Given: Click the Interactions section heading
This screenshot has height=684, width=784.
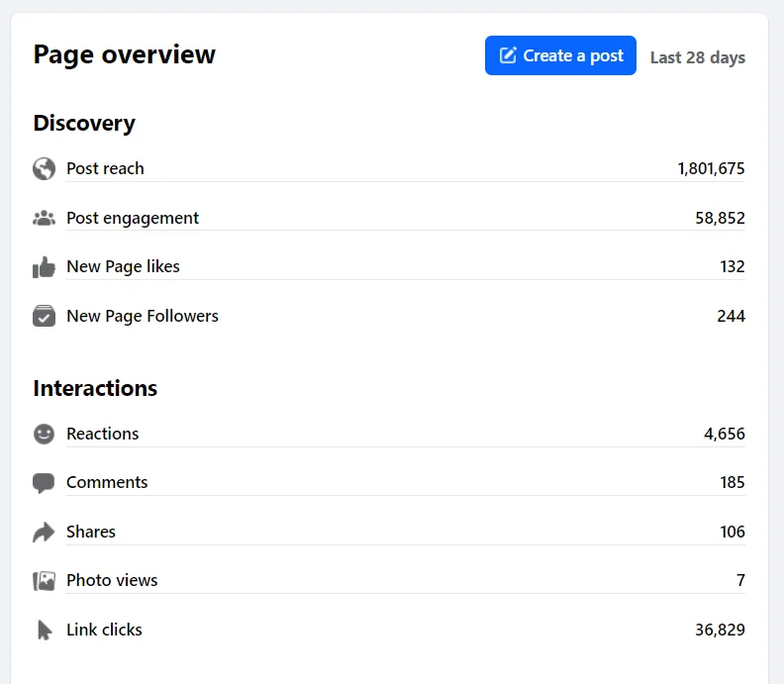Looking at the screenshot, I should [x=95, y=388].
